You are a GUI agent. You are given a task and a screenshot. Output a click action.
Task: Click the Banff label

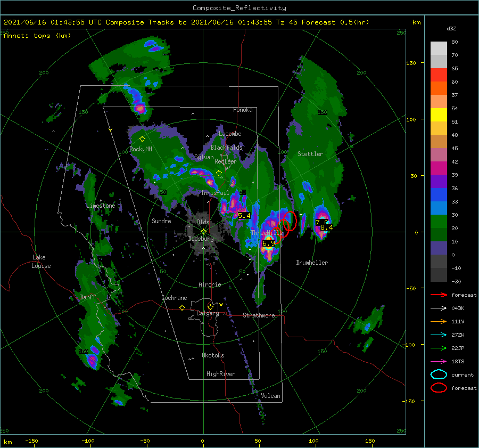pos(88,297)
